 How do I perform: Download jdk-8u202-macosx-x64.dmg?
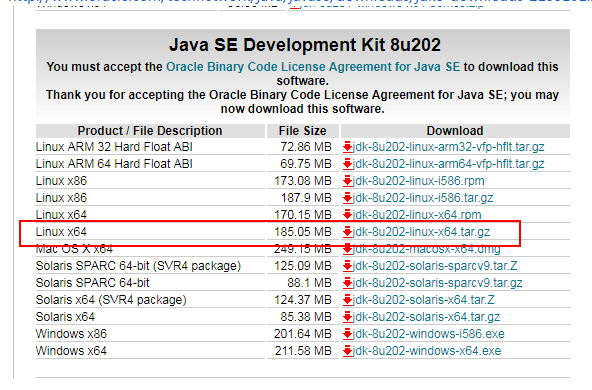coord(426,249)
